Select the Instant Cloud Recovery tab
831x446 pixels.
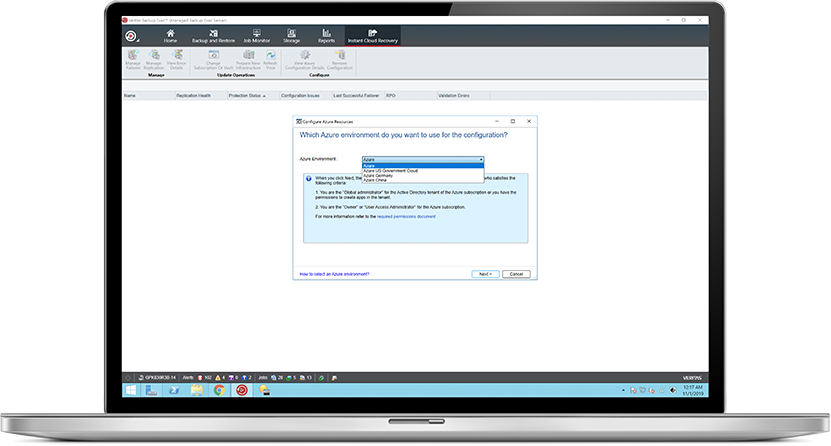tap(373, 36)
